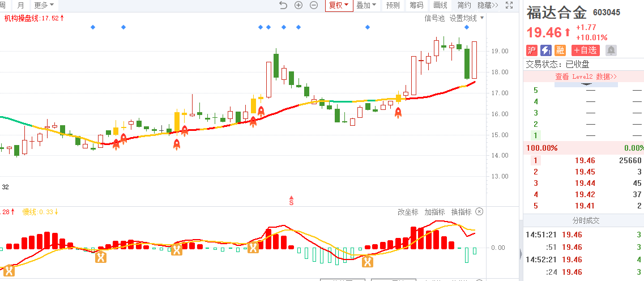
Task: Open the 信号池 signal pool
Action: coord(434,18)
